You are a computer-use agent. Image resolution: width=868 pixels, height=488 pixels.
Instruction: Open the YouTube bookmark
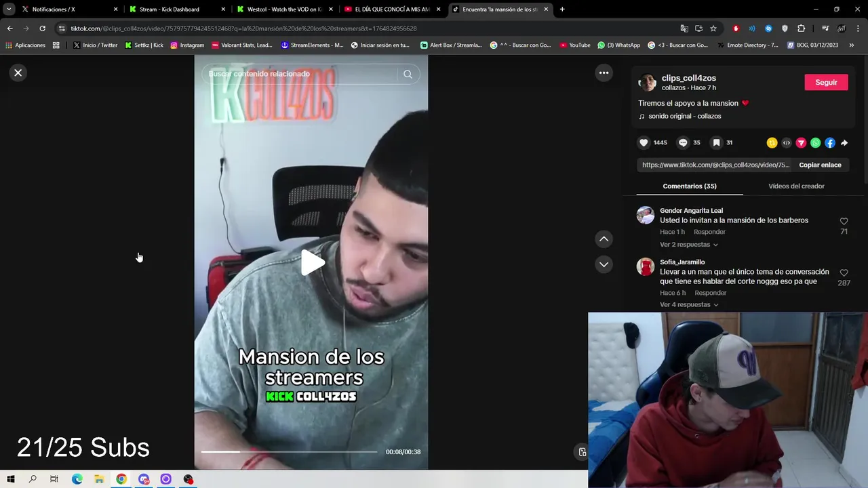pyautogui.click(x=574, y=45)
